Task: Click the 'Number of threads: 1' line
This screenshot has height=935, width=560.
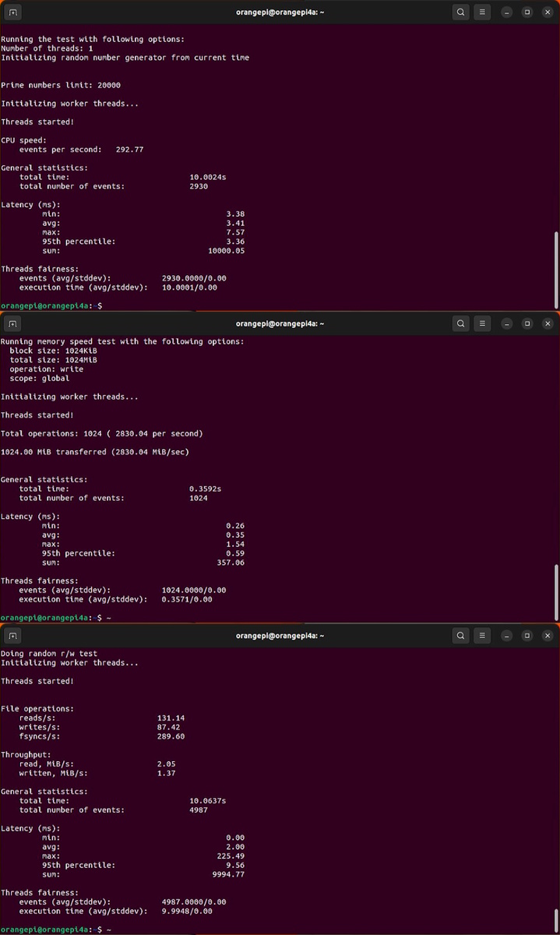Action: (48, 48)
